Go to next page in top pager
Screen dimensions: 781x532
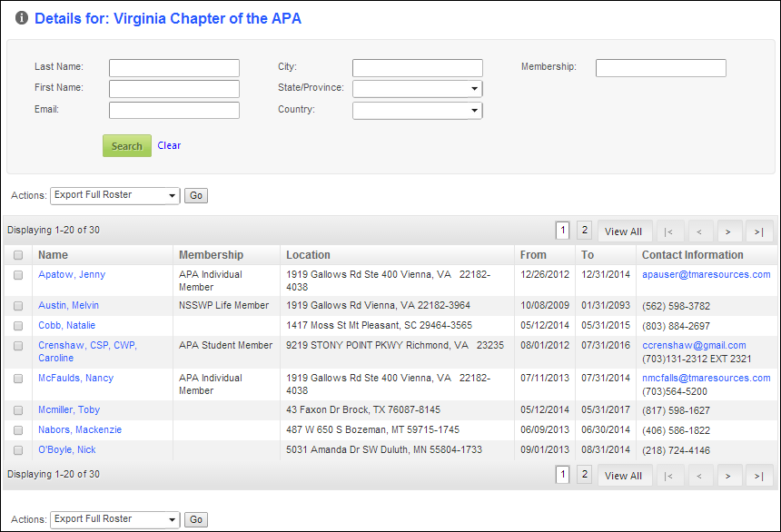[x=728, y=232]
